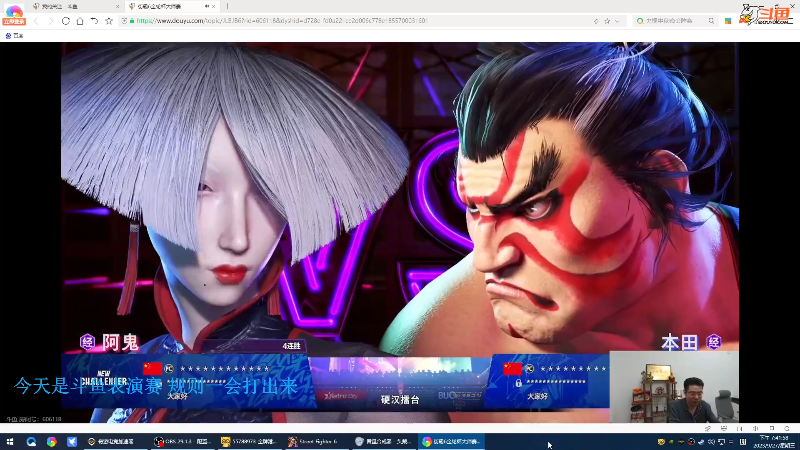The image size is (800, 450).
Task: Click the green padlock security icon
Action: [x=132, y=21]
